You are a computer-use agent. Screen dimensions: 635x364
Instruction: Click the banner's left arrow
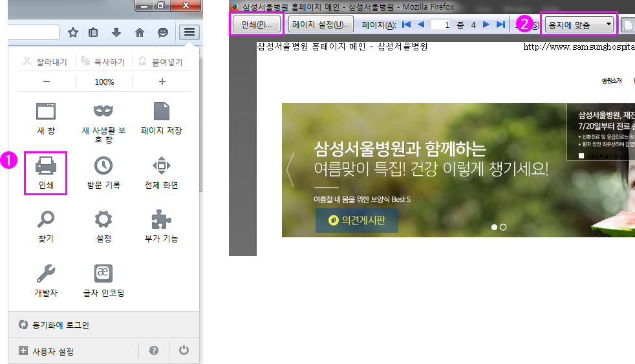(x=290, y=169)
